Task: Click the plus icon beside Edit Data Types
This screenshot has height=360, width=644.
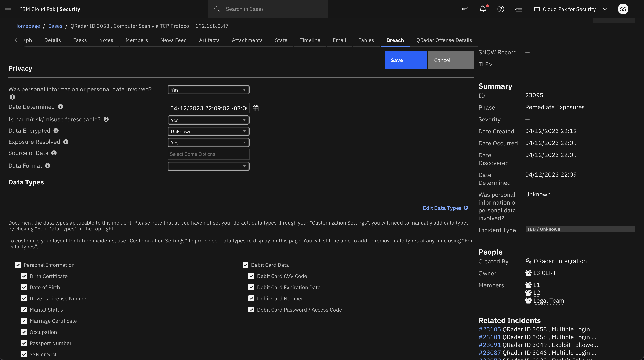Action: pyautogui.click(x=466, y=208)
